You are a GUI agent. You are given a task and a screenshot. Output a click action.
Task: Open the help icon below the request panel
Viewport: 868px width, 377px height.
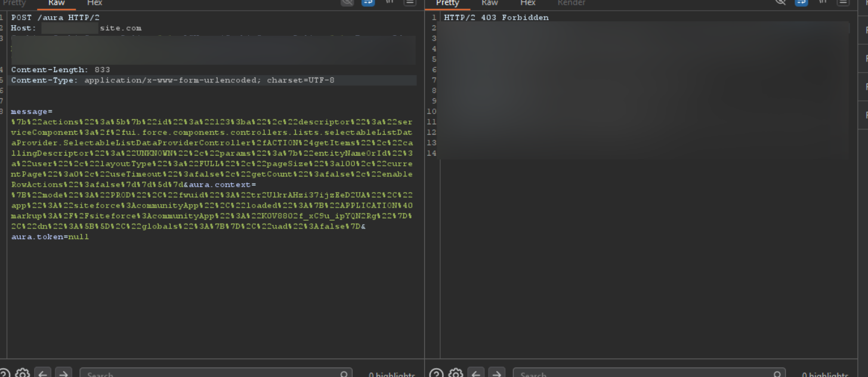(5, 373)
